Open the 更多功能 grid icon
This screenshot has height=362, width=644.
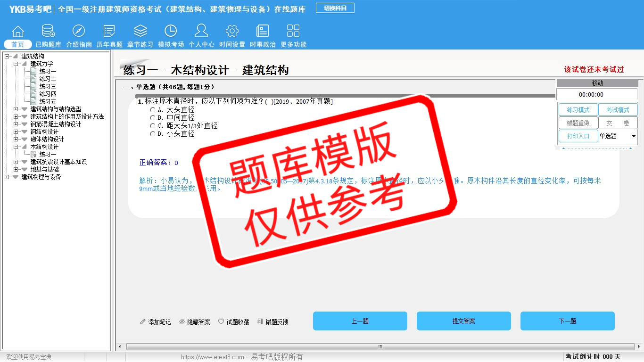coord(293,31)
